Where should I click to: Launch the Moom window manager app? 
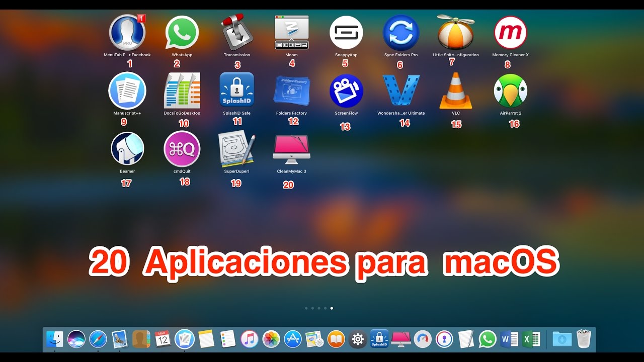click(292, 32)
